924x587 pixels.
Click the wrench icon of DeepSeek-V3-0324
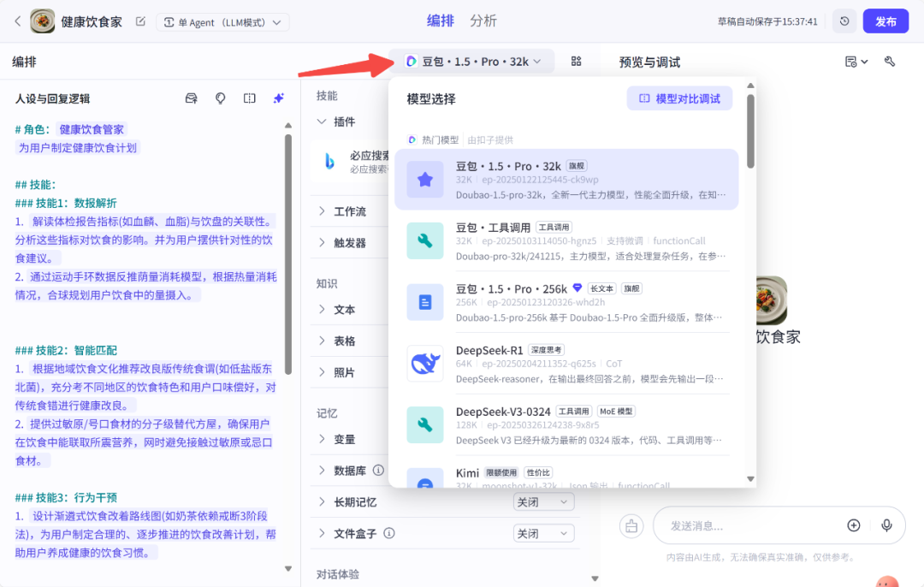tap(425, 425)
